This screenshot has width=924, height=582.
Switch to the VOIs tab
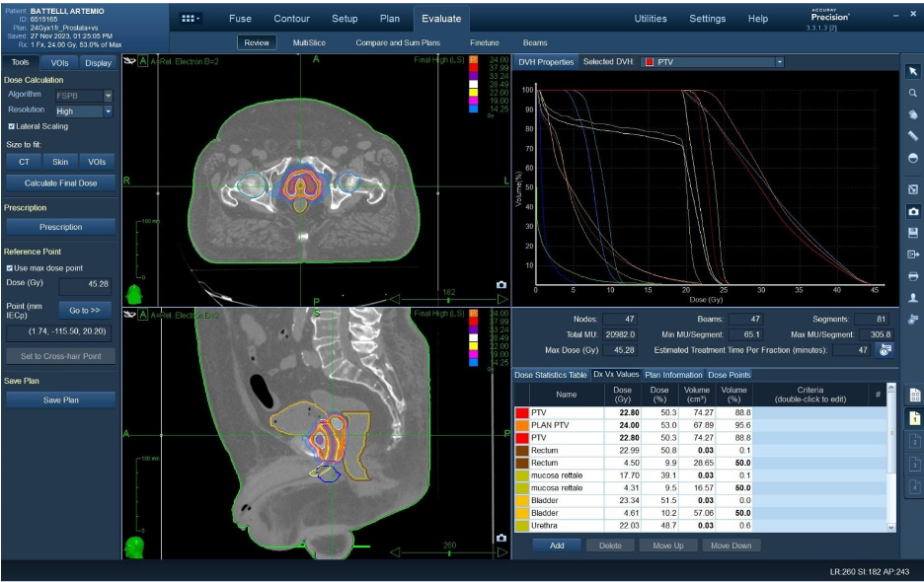click(x=59, y=63)
